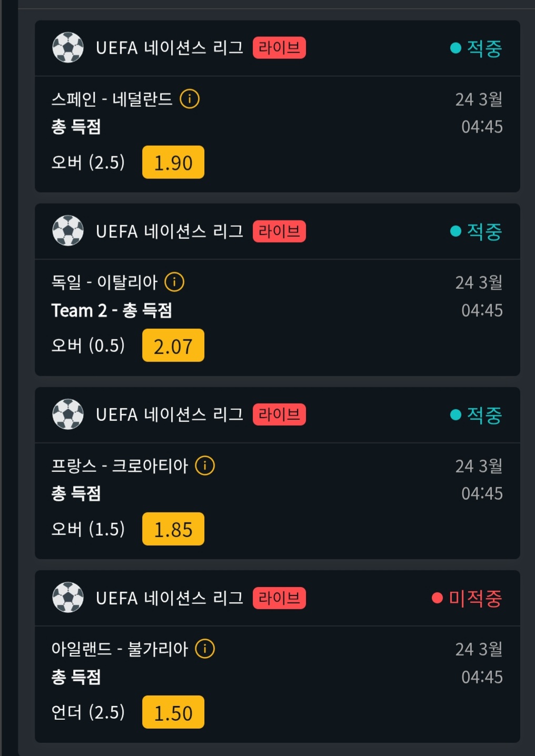This screenshot has height=756, width=535.
Task: Click 라이브 badge on Ireland-Bulgaria card
Action: (279, 598)
